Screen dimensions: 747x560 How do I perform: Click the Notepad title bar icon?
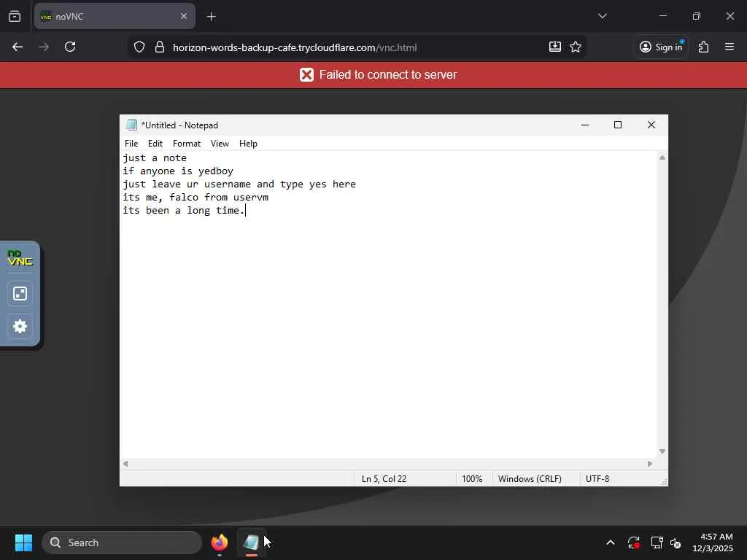131,125
